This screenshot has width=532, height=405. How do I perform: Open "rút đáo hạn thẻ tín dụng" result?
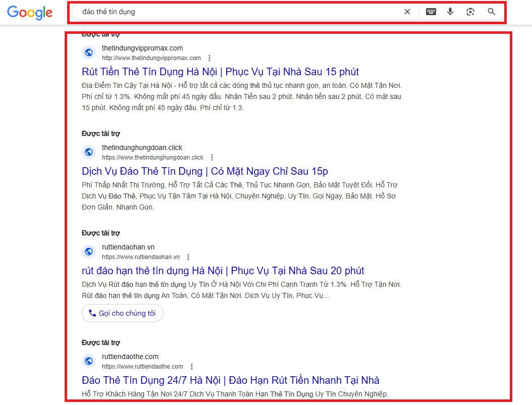tap(223, 271)
